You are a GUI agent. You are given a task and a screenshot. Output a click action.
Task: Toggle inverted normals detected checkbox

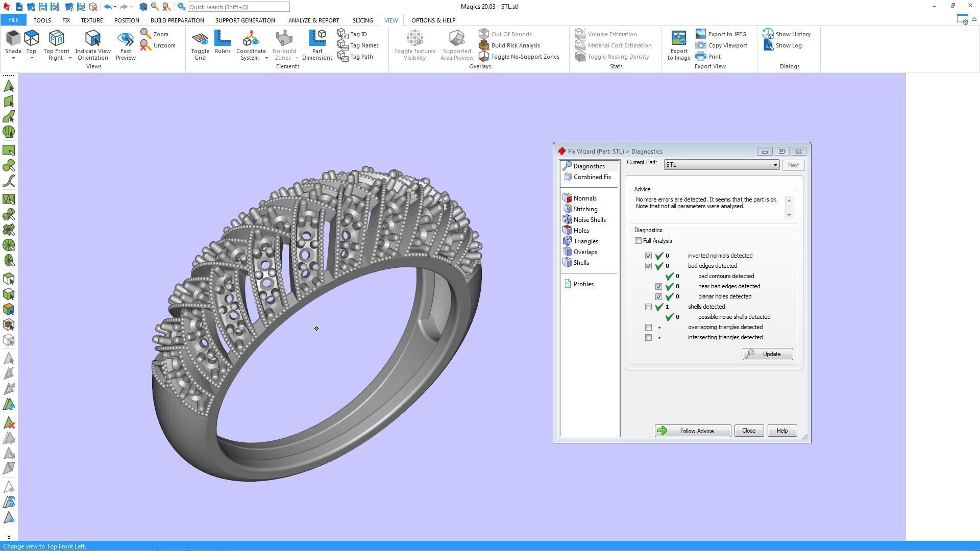pos(648,256)
